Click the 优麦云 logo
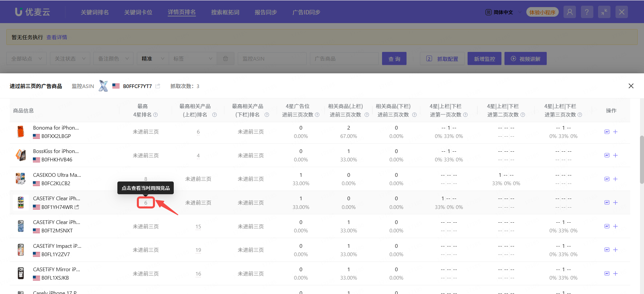Image resolution: width=644 pixels, height=294 pixels. tap(33, 12)
